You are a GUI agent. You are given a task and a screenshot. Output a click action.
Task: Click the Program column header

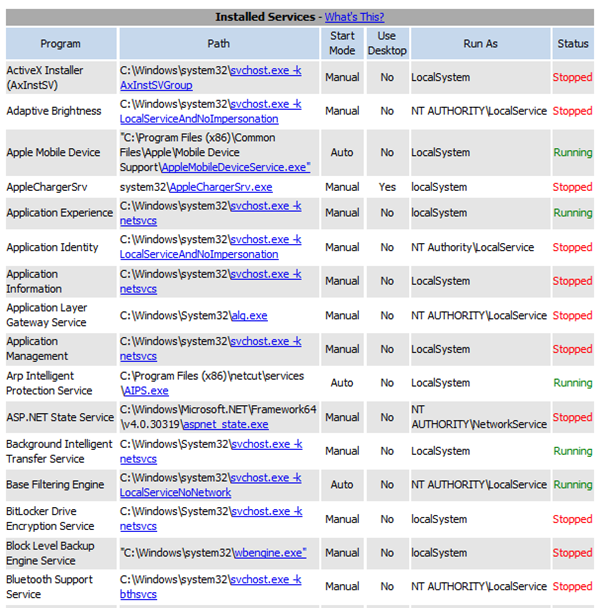[x=61, y=44]
